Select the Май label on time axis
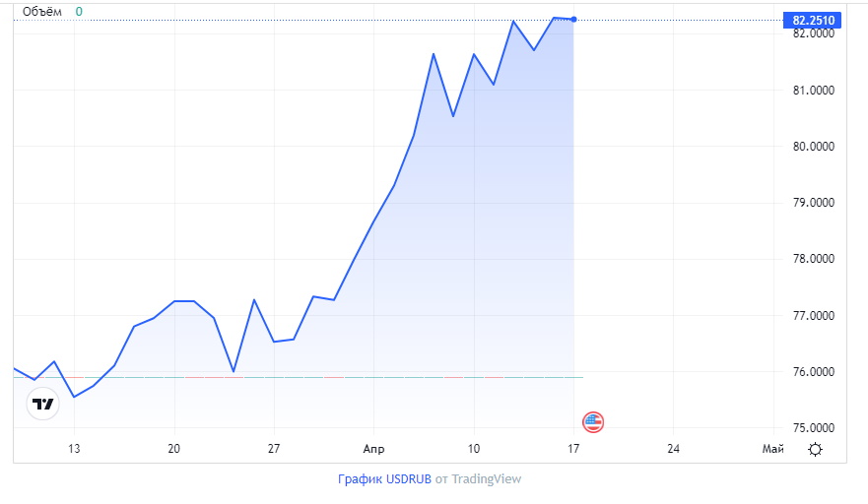The width and height of the screenshot is (868, 504). (772, 449)
